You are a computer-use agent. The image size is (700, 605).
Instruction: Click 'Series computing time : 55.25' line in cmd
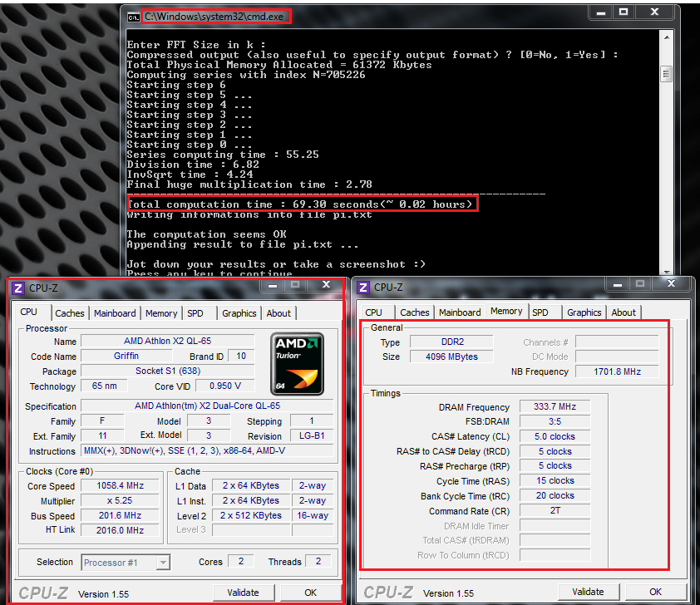coord(223,155)
